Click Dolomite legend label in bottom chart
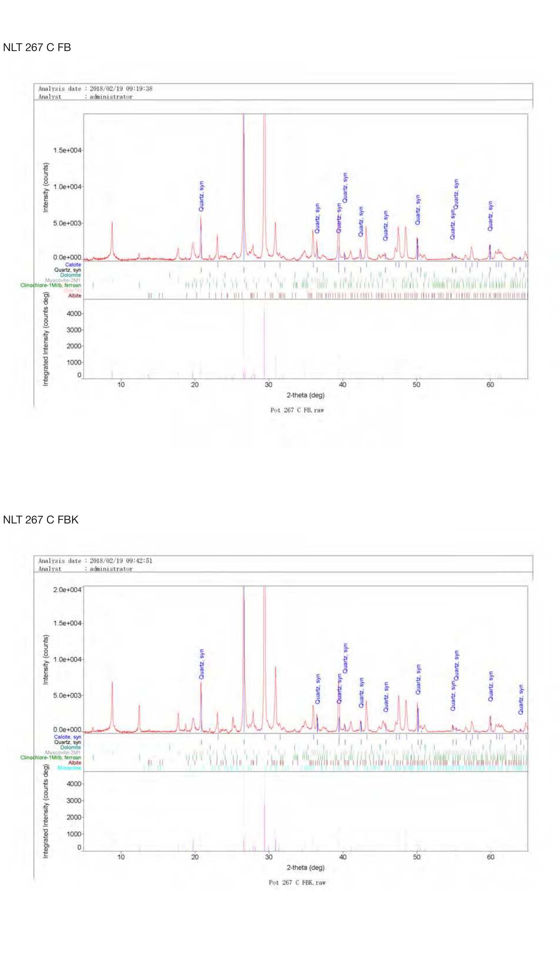 tap(71, 748)
